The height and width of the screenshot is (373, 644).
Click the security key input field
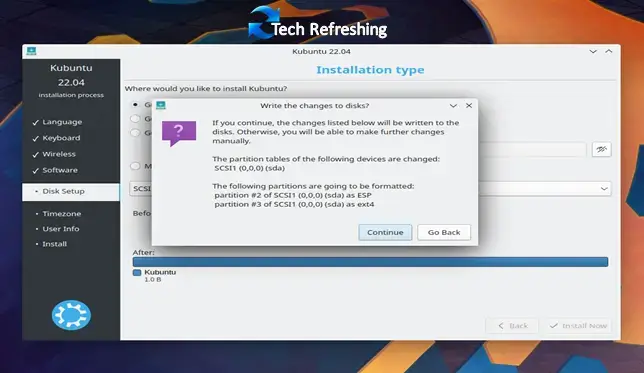(533, 149)
